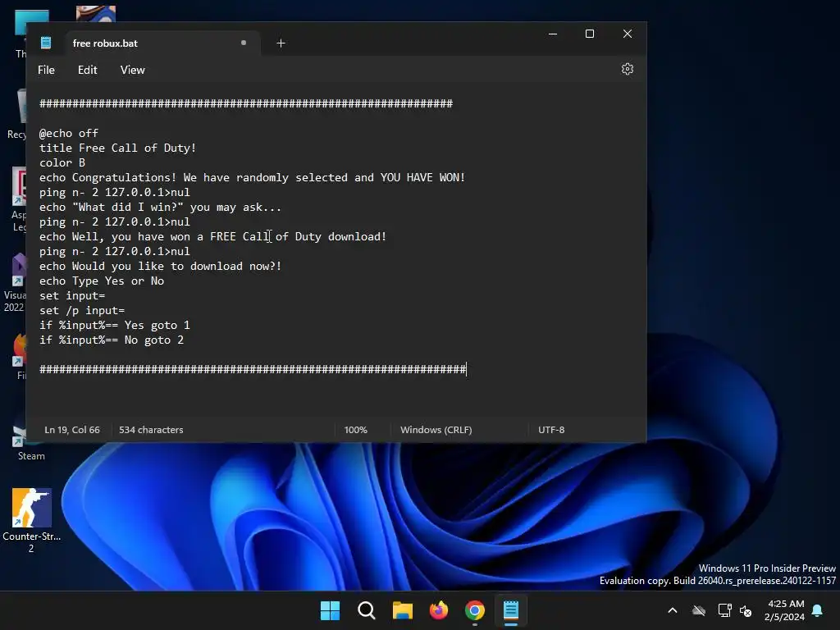Click Notepad app icon in title bar
The width and height of the screenshot is (840, 630).
46,43
